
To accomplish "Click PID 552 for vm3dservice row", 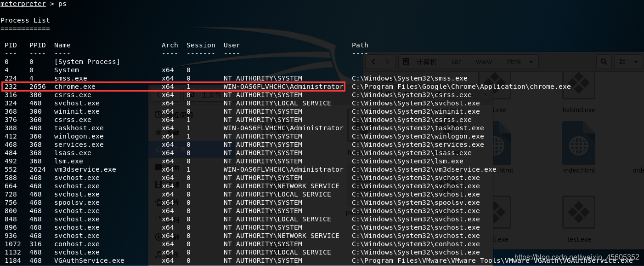I will click(x=11, y=169).
